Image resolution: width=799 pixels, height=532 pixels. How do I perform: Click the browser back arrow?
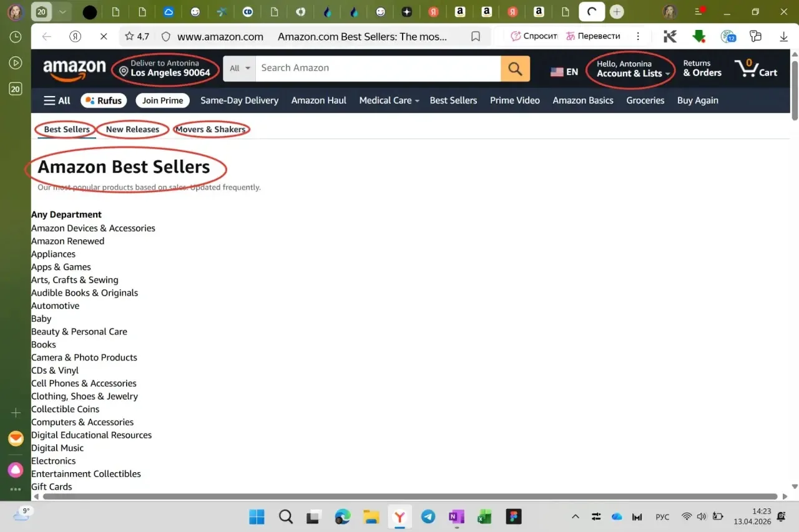pyautogui.click(x=47, y=37)
